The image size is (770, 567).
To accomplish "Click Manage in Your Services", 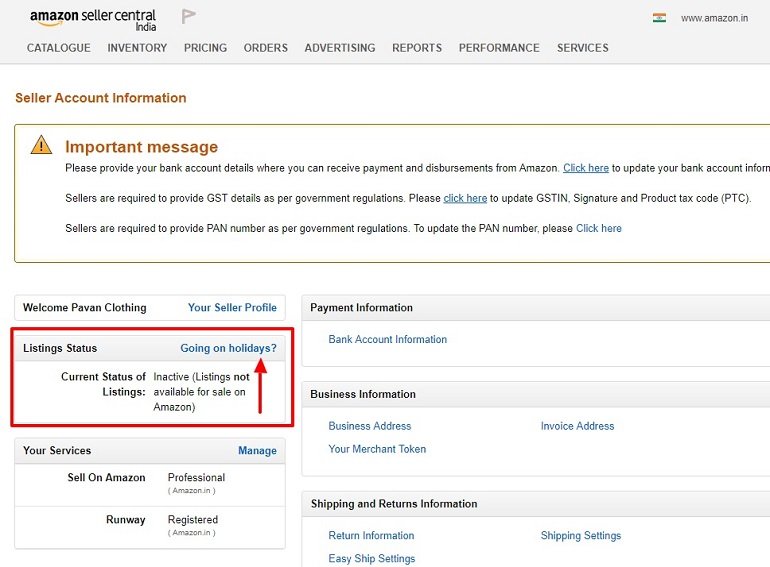I will 257,451.
